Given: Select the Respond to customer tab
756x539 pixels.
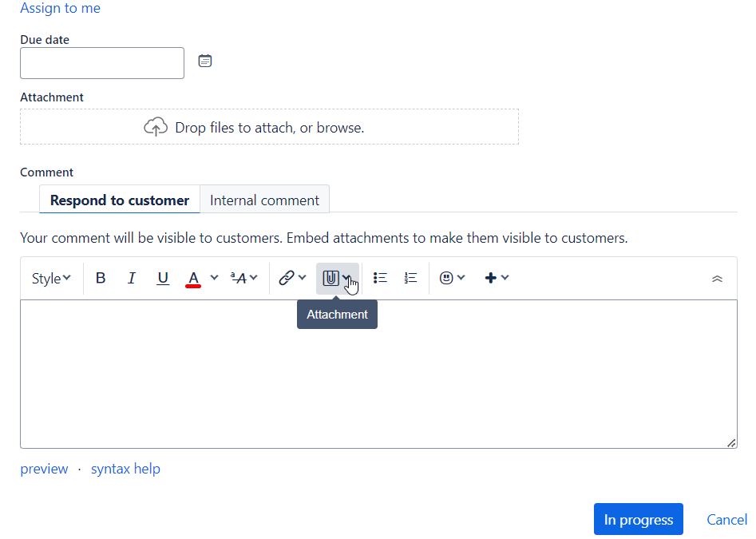Looking at the screenshot, I should (x=119, y=200).
